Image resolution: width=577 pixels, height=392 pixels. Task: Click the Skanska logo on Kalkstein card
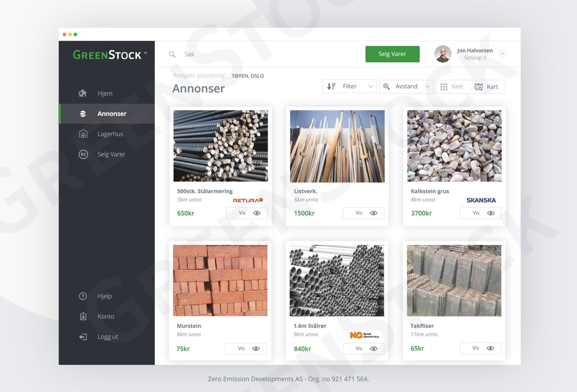tap(481, 201)
